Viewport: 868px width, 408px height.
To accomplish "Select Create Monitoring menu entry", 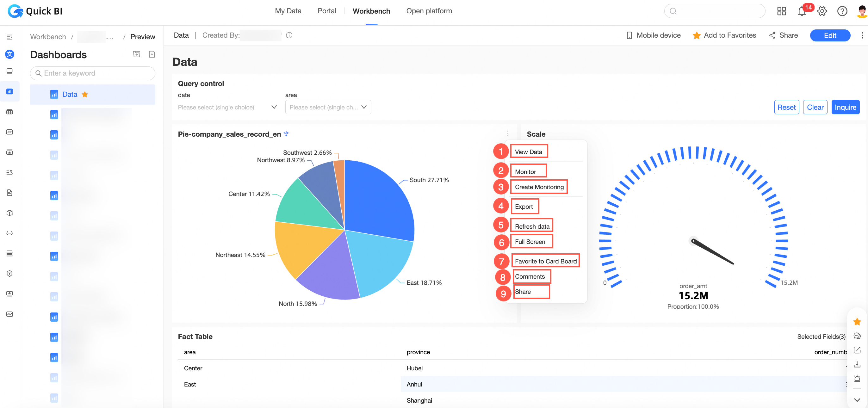I will 539,187.
